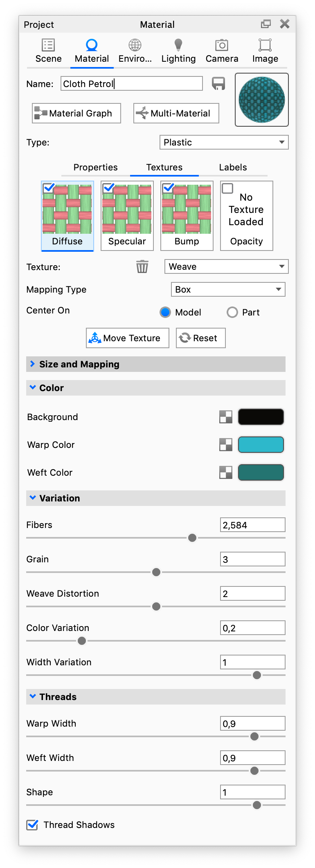315x868 pixels.
Task: Open the Scene tab icon
Action: [x=48, y=45]
